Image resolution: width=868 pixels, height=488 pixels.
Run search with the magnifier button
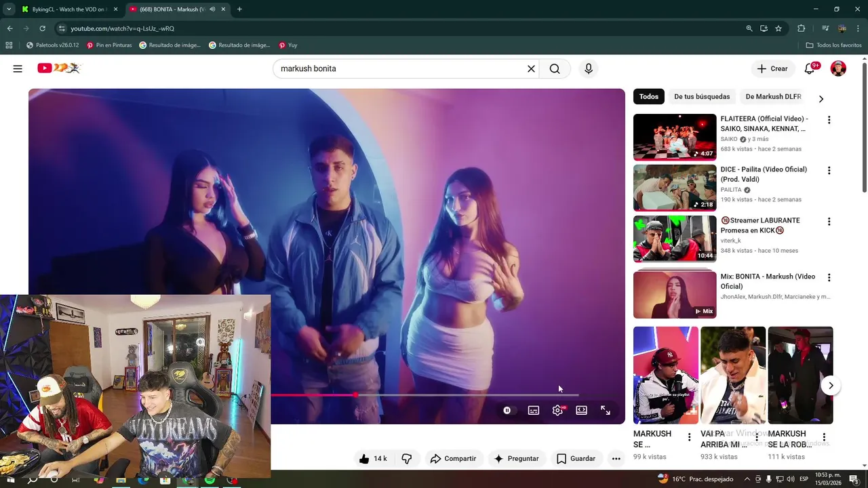(x=555, y=68)
